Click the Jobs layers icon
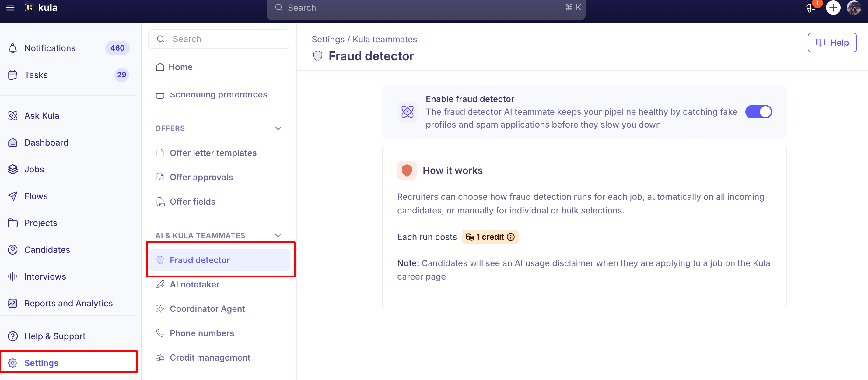The image size is (868, 380). pyautogui.click(x=13, y=169)
